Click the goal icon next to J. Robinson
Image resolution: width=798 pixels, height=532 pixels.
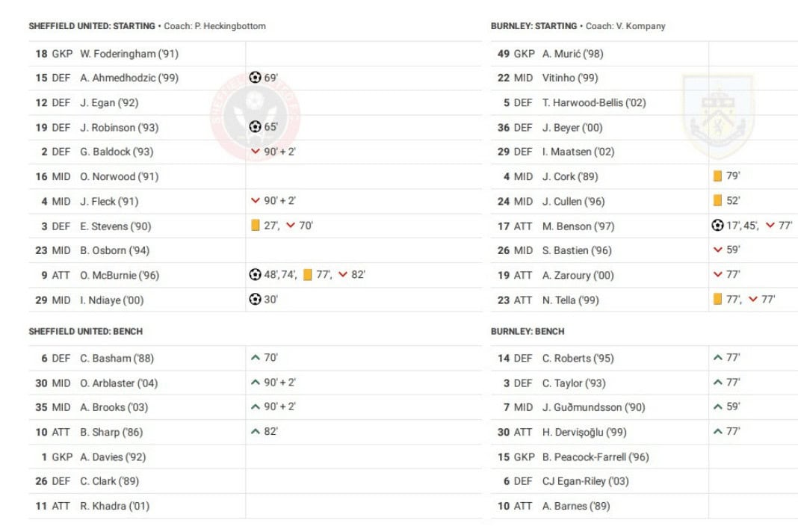256,127
